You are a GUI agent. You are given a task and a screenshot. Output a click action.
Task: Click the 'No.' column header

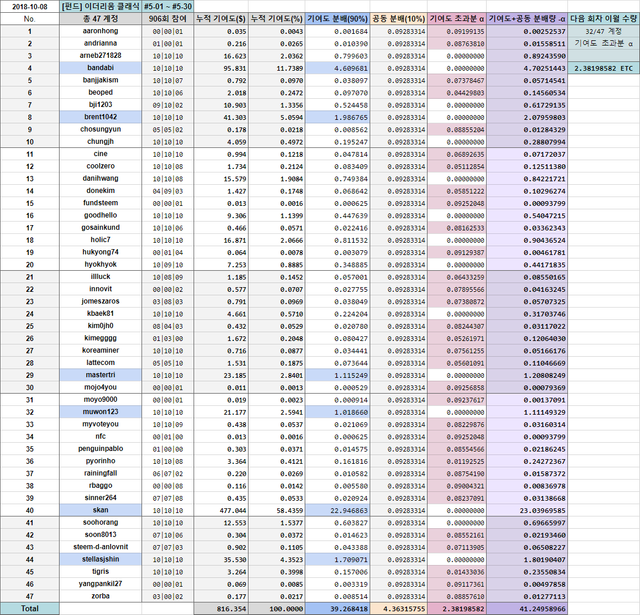[x=29, y=19]
